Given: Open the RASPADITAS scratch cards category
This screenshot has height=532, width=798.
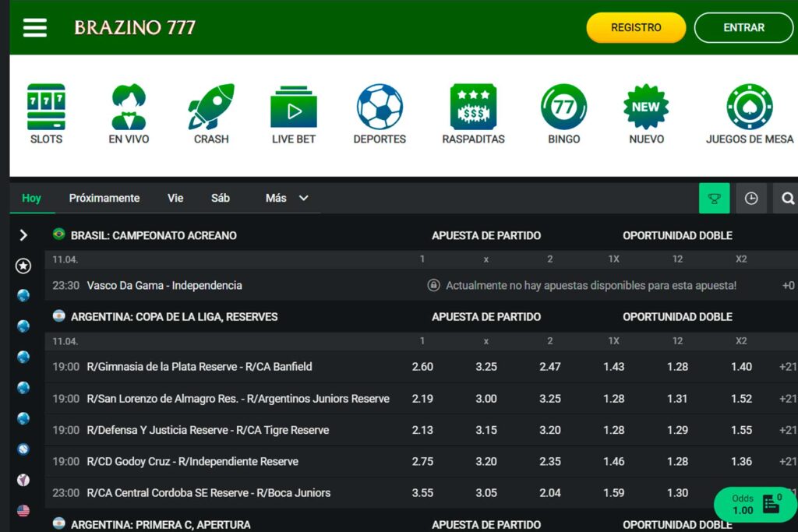Looking at the screenshot, I should point(473,114).
